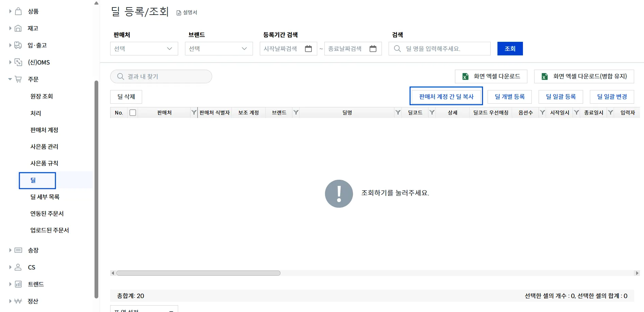The height and width of the screenshot is (312, 644).
Task: Open 딜 세부 목록 in sidebar
Action: 45,197
